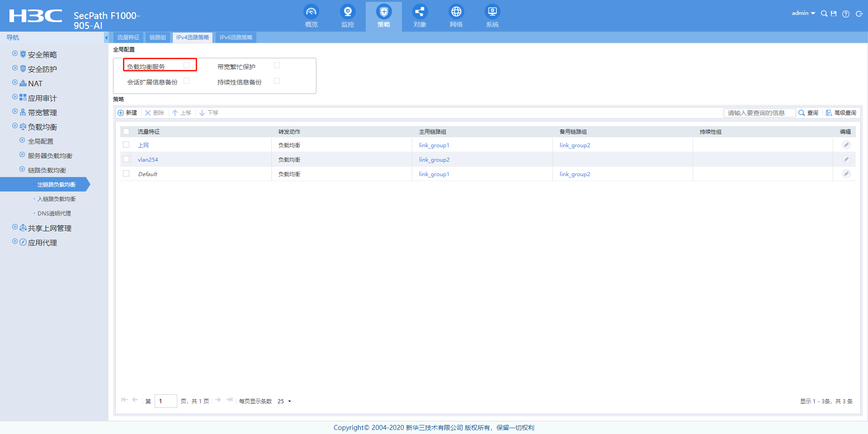Check the 上网 row checkbox

(126, 145)
